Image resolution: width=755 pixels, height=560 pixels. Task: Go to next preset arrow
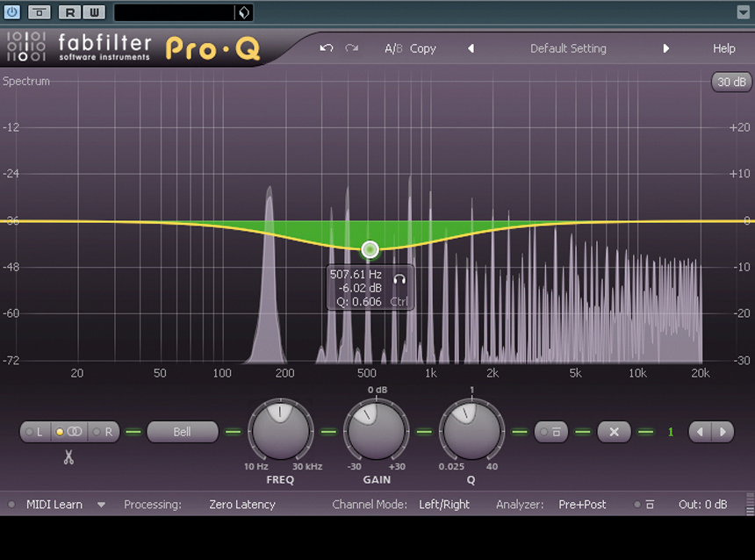point(666,48)
